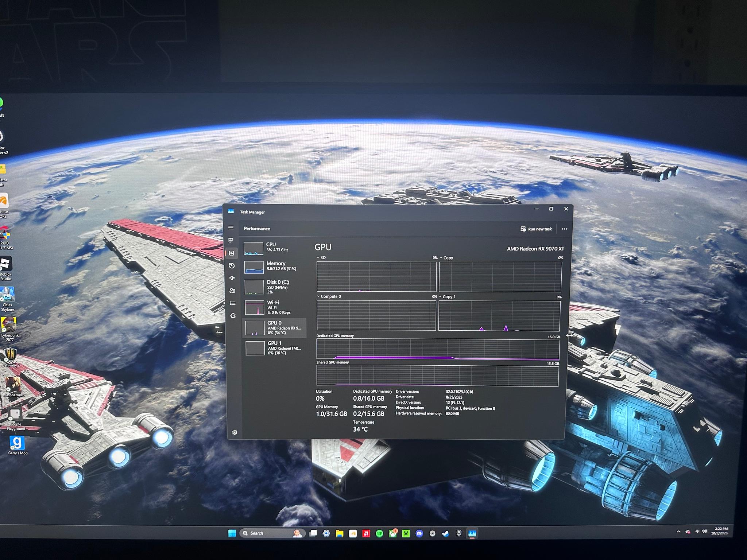
Task: Open Task View from taskbar
Action: coord(313,533)
